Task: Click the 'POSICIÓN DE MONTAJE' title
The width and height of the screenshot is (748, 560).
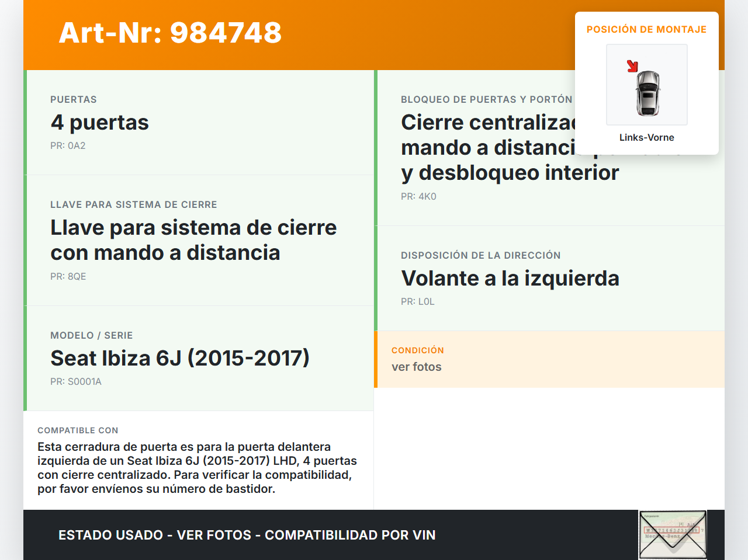Action: 647,29
